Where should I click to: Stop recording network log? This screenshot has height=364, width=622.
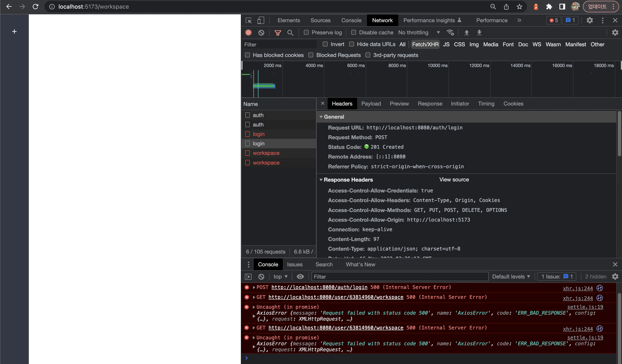248,32
